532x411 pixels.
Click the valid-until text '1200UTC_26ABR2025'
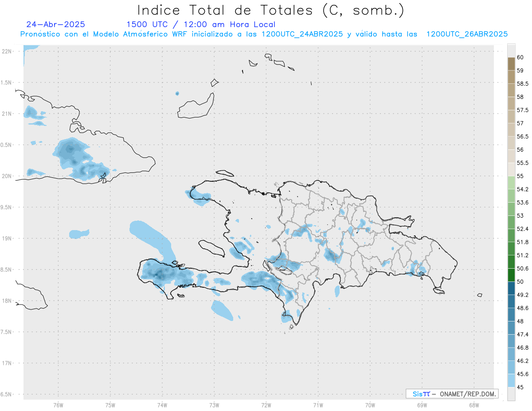(x=467, y=34)
